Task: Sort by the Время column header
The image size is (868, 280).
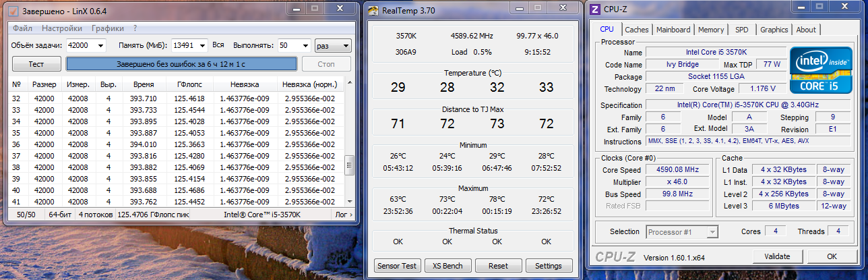Action: [142, 84]
